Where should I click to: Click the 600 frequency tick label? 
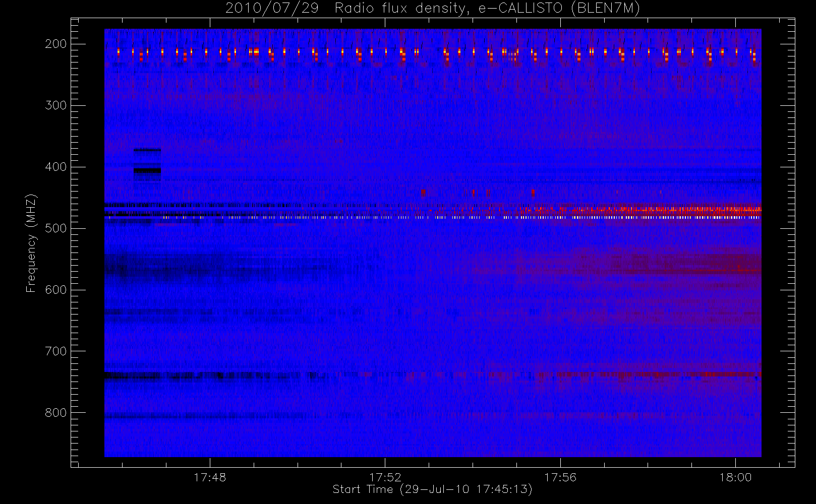point(55,290)
